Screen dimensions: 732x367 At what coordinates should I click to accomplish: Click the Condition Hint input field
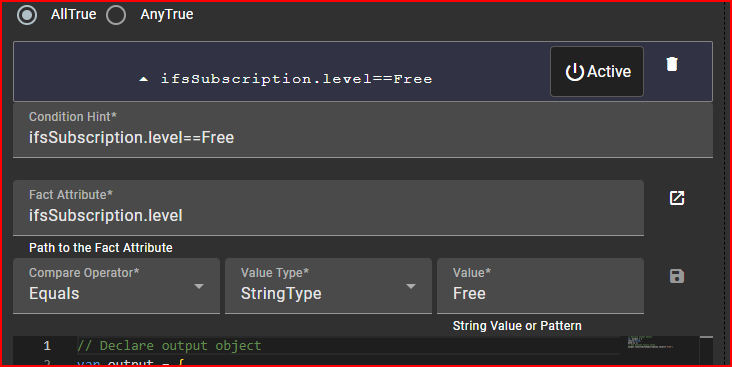click(363, 130)
